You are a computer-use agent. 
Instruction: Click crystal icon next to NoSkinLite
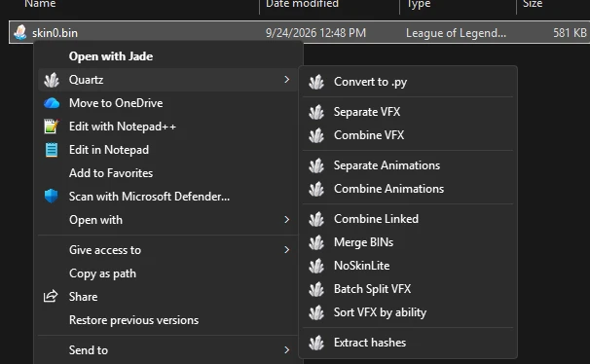tap(316, 266)
